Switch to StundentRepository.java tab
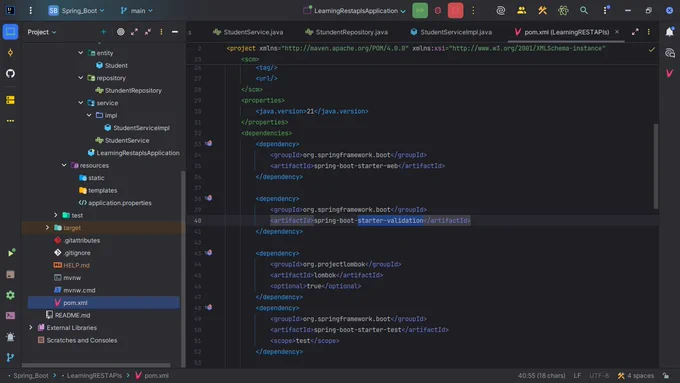 click(346, 32)
